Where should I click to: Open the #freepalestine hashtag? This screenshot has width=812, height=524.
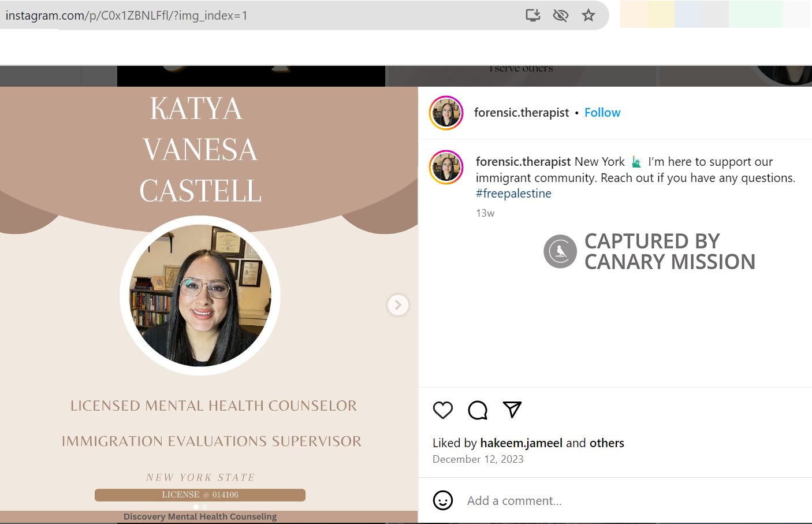[x=513, y=194]
